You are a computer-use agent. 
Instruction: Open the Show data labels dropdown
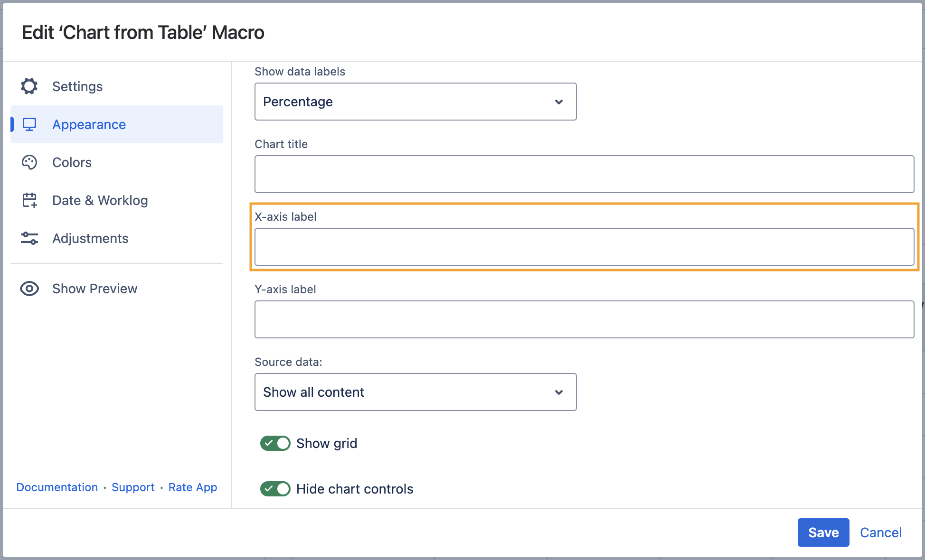[x=415, y=102]
